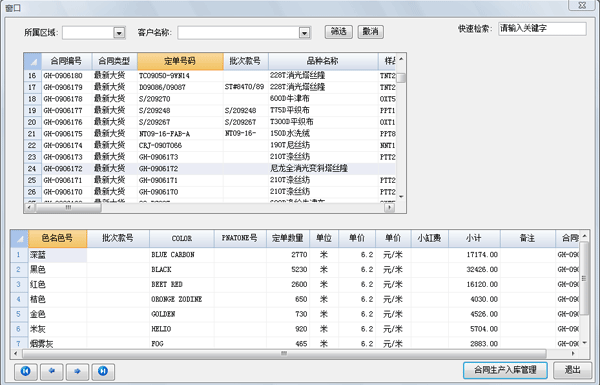The height and width of the screenshot is (385, 600).
Task: Select order CRJ-0907066 cell
Action: pos(180,145)
